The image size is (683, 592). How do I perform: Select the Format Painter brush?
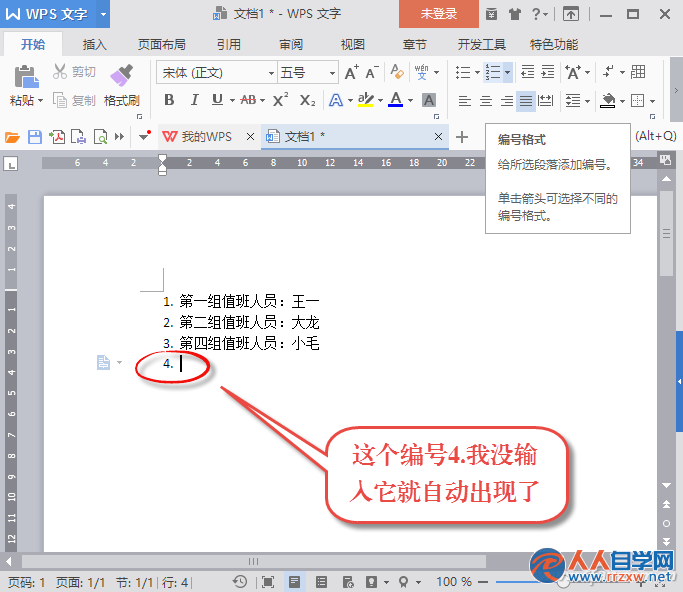tap(122, 75)
